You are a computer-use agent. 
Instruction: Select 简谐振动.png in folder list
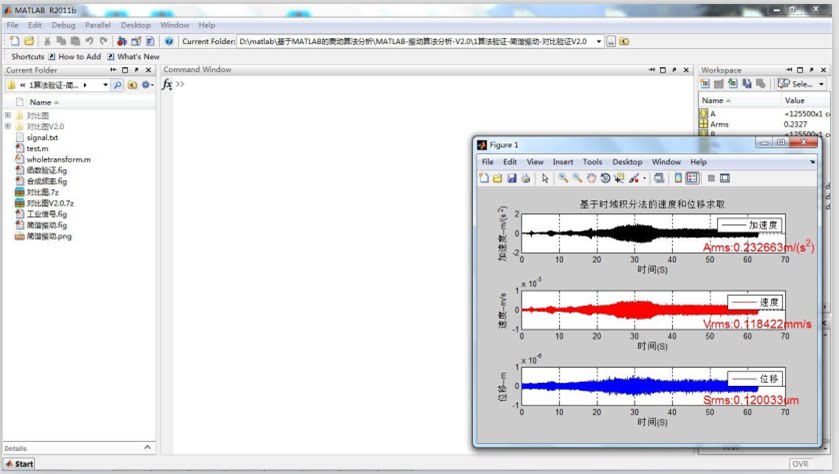[49, 235]
